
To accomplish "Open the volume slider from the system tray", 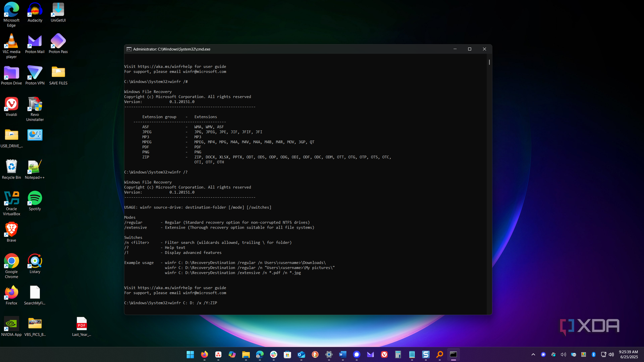I will click(611, 355).
